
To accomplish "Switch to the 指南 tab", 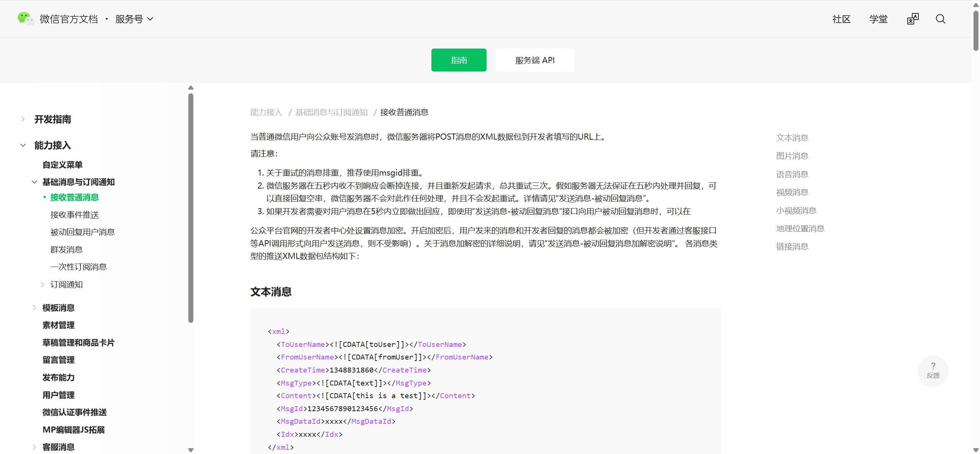I will pyautogui.click(x=459, y=60).
